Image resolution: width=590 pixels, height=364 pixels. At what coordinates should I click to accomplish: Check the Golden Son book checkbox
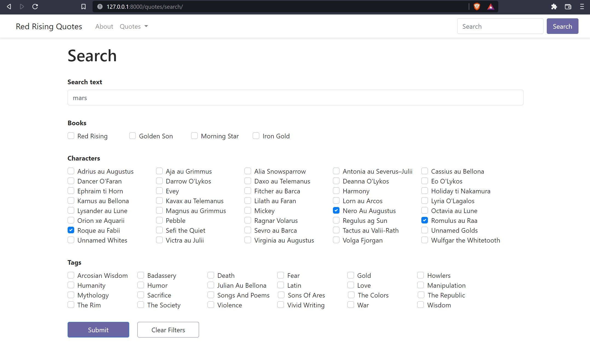pos(133,136)
